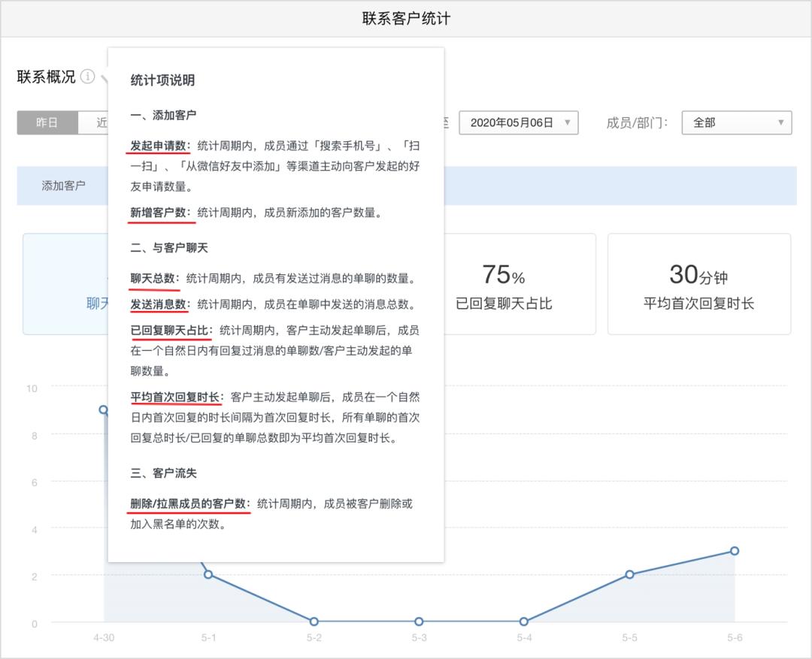Click the chart data point for 5-1
Image resolution: width=812 pixels, height=659 pixels.
pyautogui.click(x=208, y=574)
